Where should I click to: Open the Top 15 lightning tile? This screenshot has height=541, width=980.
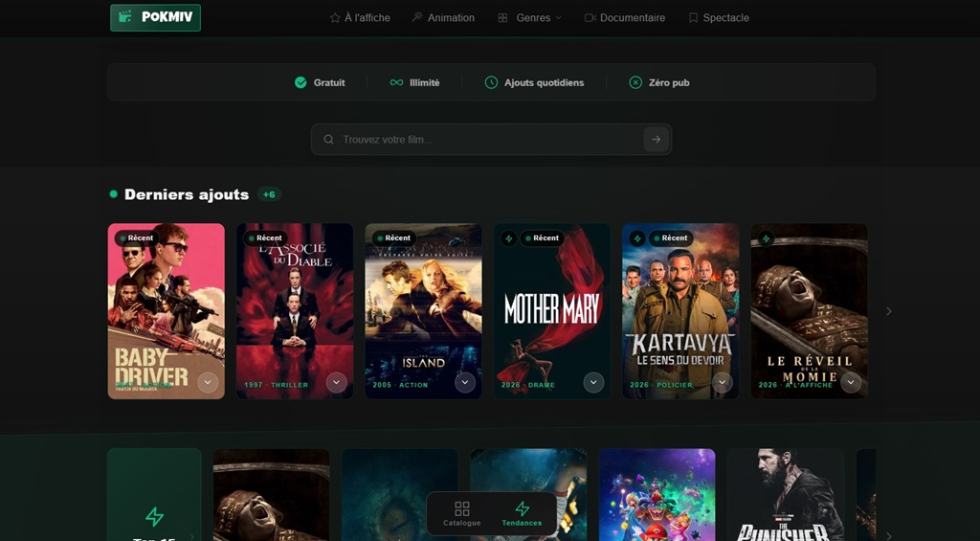click(x=154, y=495)
